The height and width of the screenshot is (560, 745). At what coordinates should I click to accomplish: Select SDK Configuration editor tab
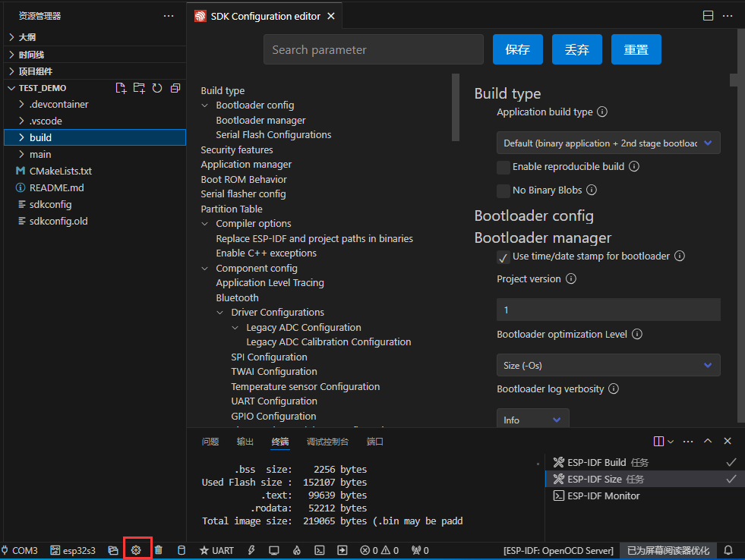(x=264, y=16)
